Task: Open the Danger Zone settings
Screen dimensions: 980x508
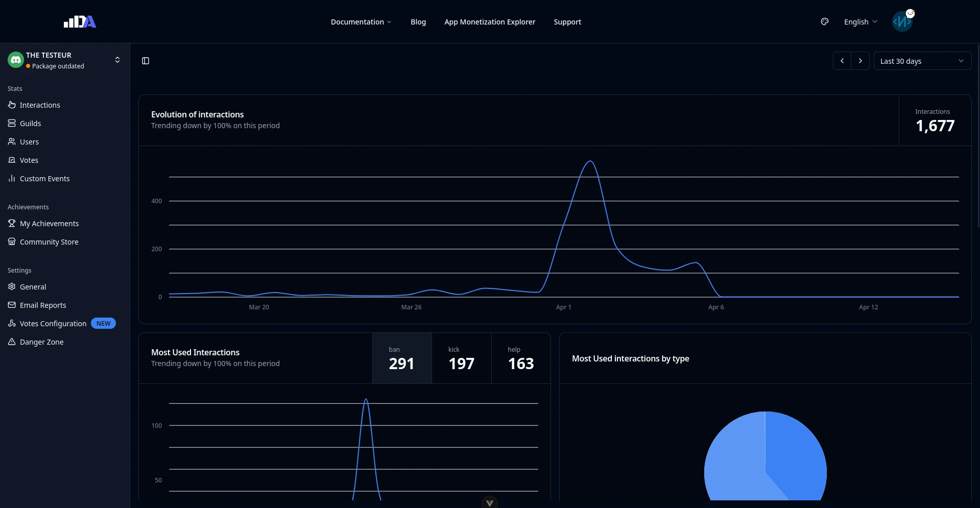Action: tap(41, 342)
